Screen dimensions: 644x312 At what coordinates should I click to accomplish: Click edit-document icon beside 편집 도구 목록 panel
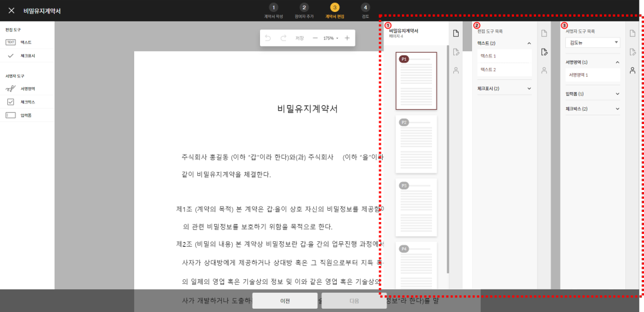544,52
